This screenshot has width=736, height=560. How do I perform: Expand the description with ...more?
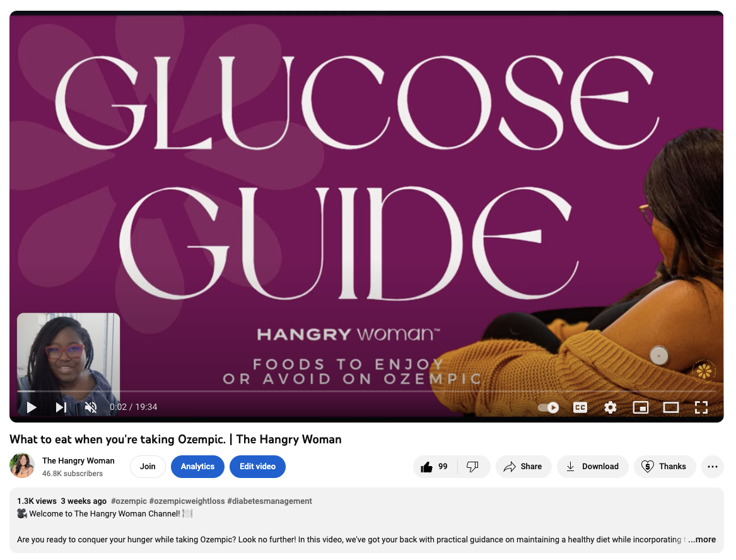[x=702, y=539]
